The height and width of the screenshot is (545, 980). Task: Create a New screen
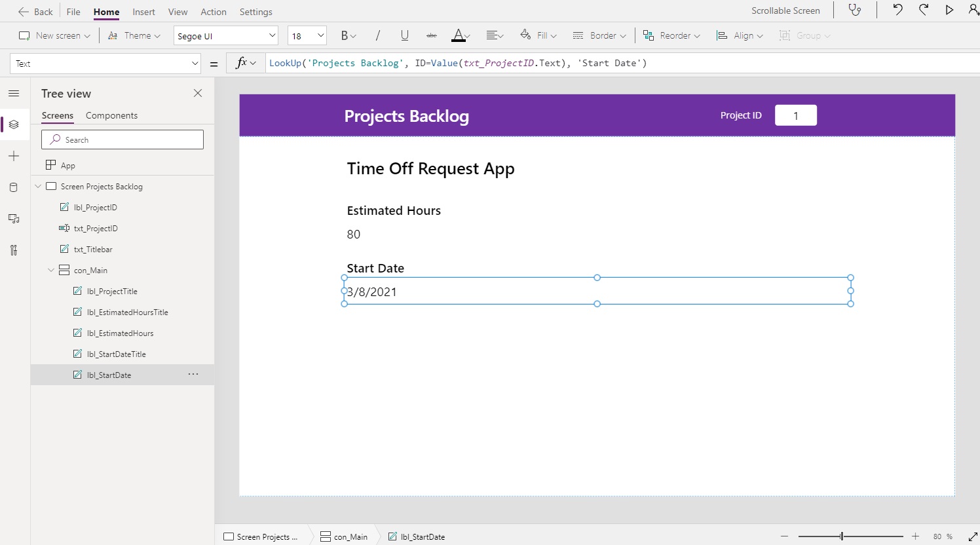pyautogui.click(x=54, y=35)
